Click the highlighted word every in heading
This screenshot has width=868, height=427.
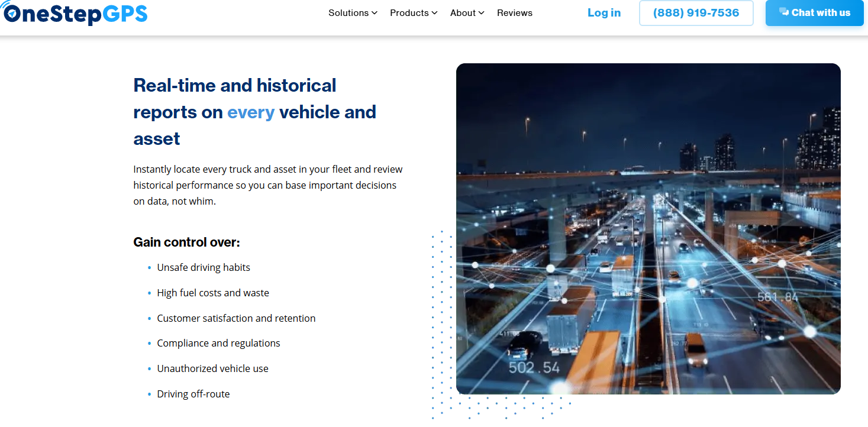click(x=251, y=112)
